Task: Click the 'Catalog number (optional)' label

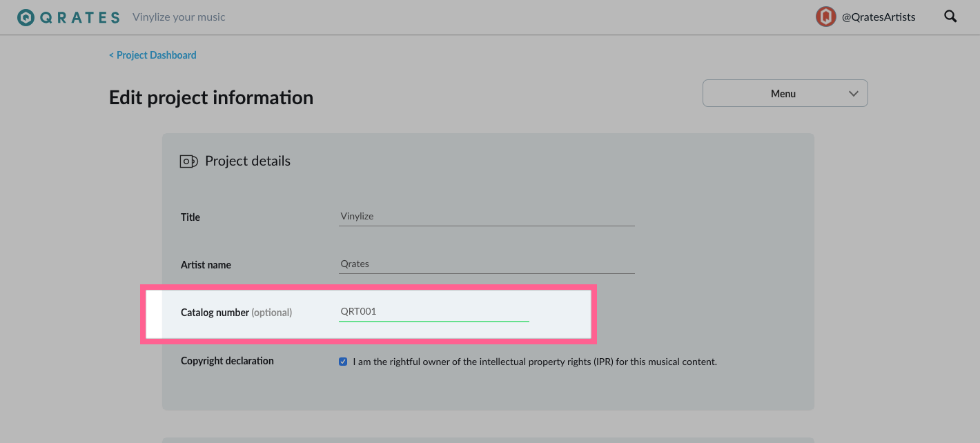Action: [236, 313]
